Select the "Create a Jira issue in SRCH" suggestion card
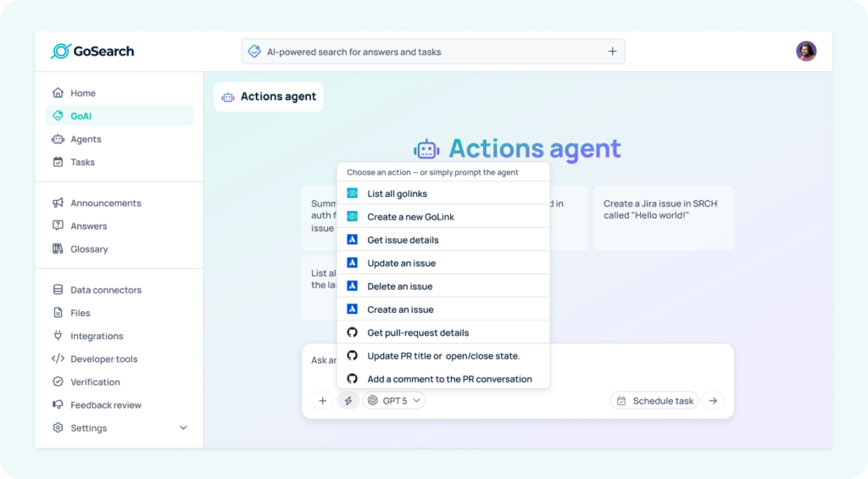This screenshot has height=479, width=868. [663, 217]
